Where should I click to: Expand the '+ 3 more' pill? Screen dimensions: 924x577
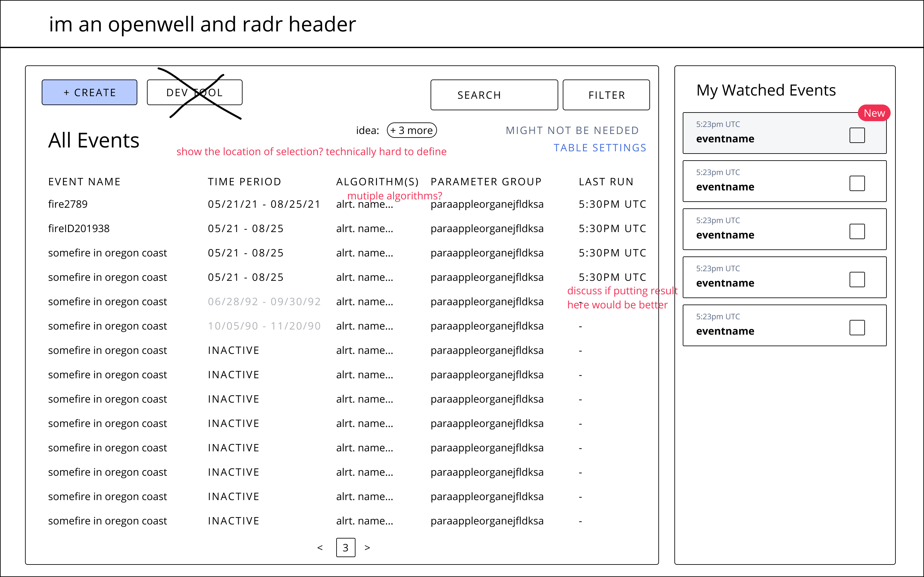pos(412,130)
